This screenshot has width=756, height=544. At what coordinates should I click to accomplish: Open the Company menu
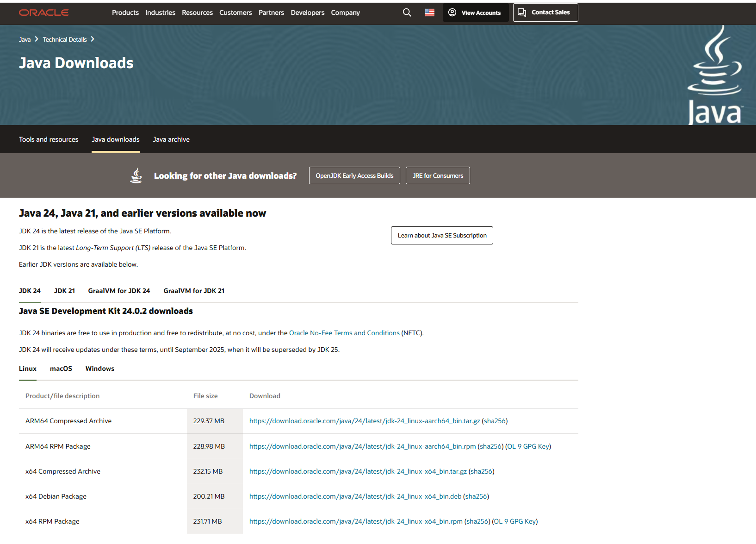pos(345,13)
